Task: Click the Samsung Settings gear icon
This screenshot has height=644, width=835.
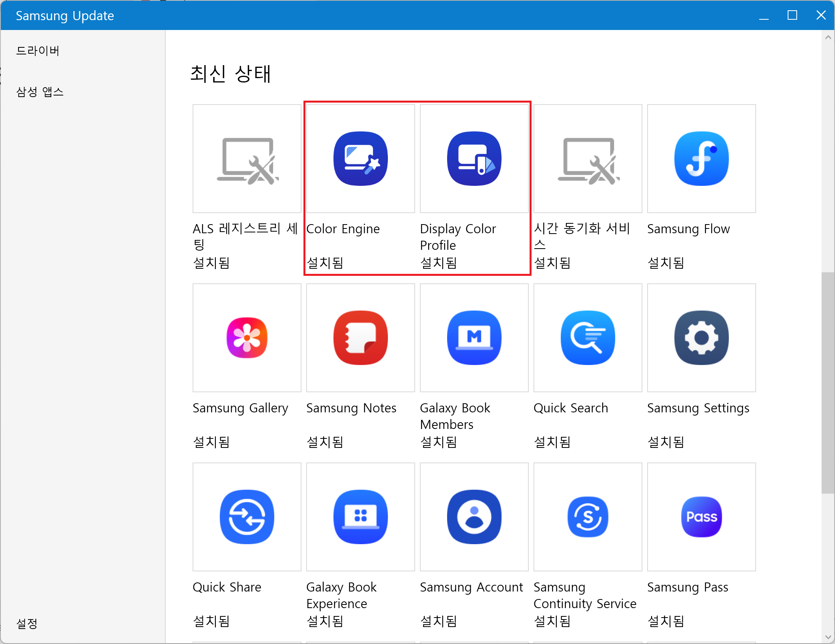Action: pos(701,338)
